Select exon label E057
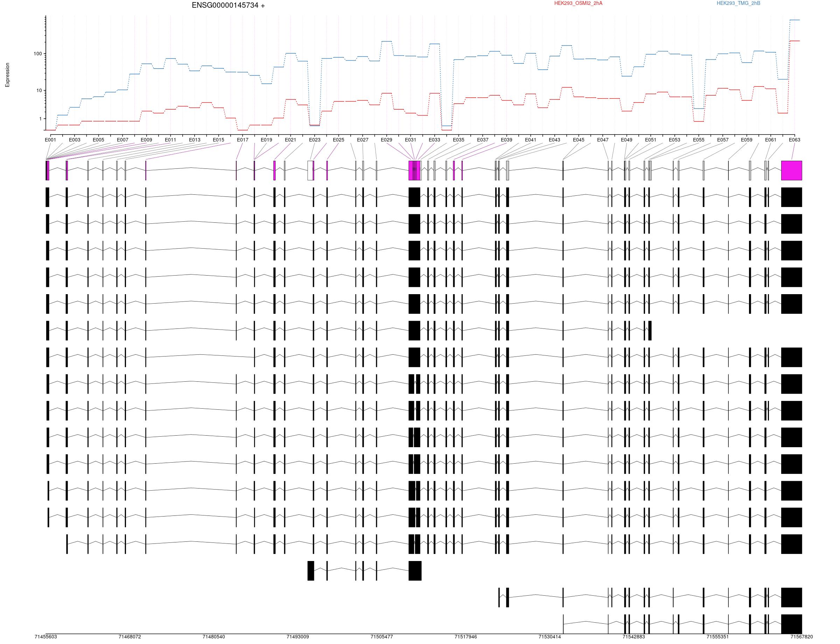Image resolution: width=840 pixels, height=644 pixels. 723,140
